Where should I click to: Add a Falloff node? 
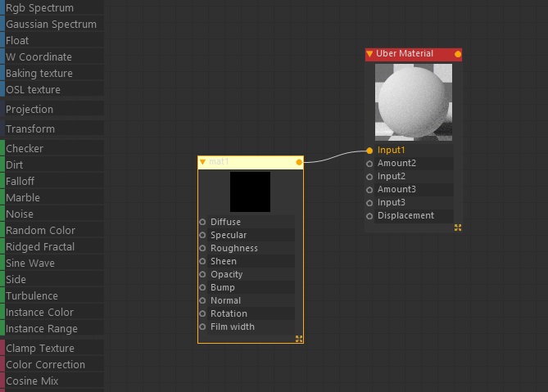pyautogui.click(x=52, y=181)
